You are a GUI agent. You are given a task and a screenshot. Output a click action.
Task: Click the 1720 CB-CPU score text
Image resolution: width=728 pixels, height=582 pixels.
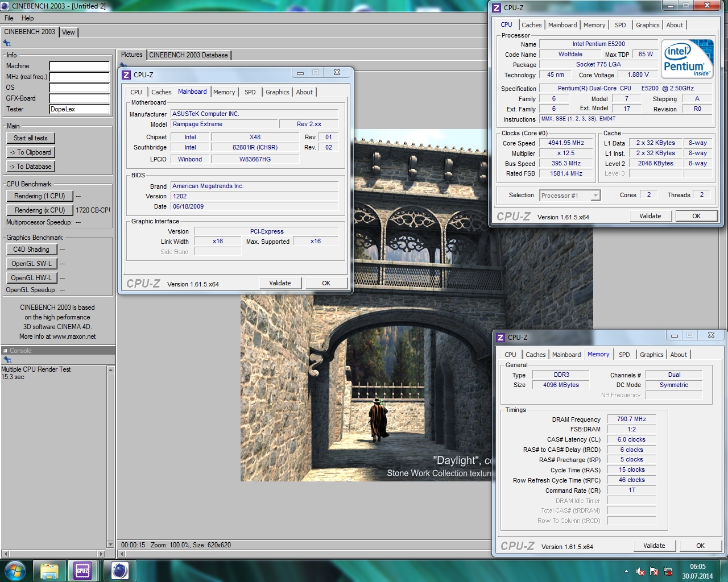[x=93, y=210]
